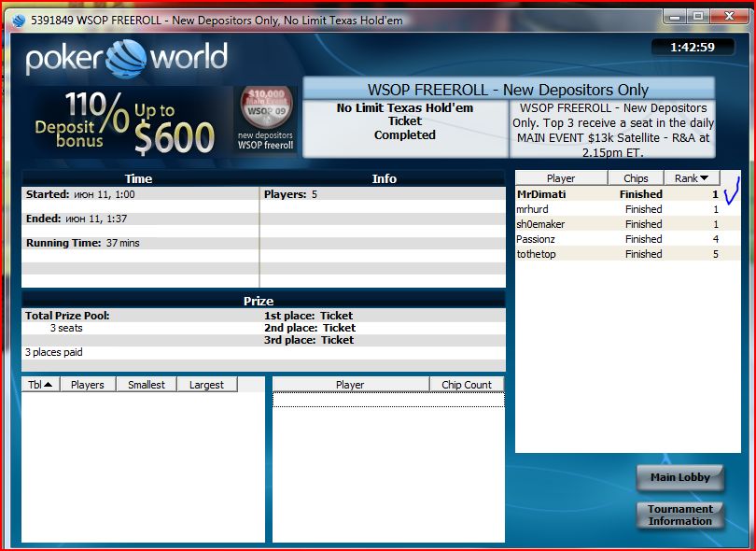This screenshot has height=551, width=756.
Task: Click the 'Completed' status text
Action: coord(405,135)
